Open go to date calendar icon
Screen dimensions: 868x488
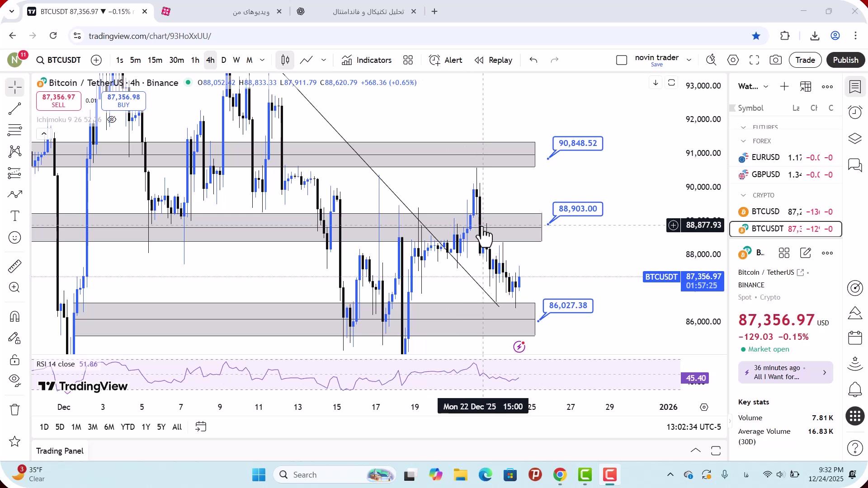click(201, 427)
